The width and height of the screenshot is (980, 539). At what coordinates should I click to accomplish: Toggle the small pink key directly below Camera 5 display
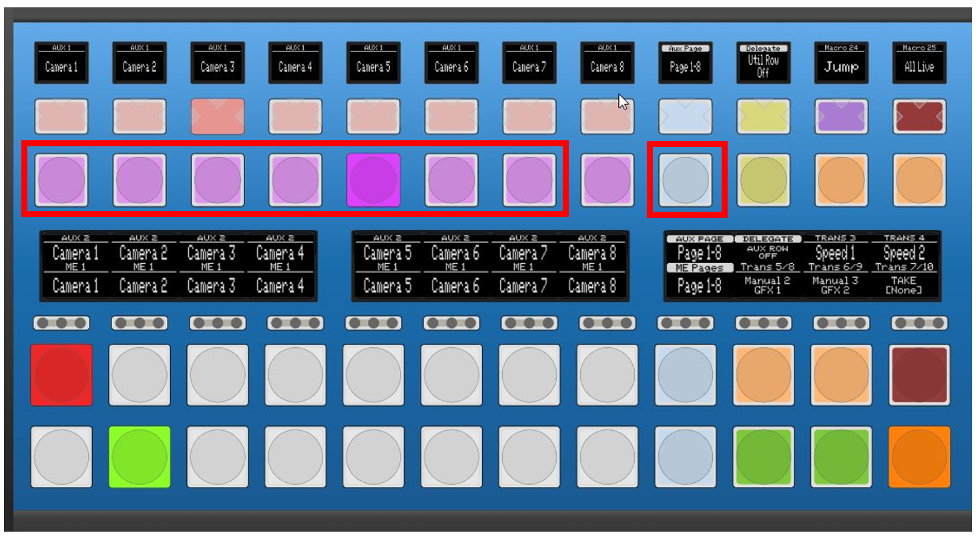pyautogui.click(x=373, y=117)
